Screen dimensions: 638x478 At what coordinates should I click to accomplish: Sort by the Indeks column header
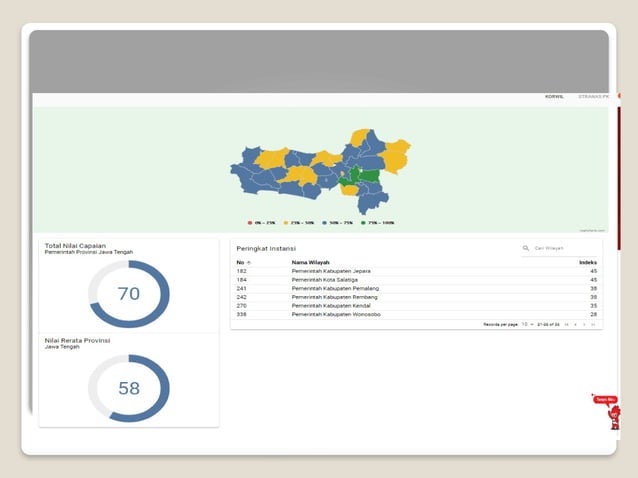(588, 262)
